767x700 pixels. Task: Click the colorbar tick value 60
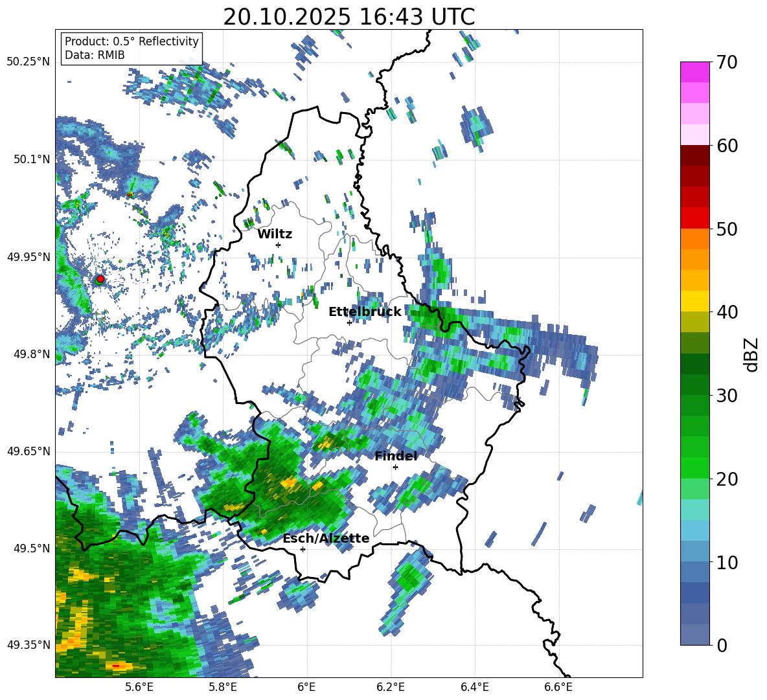(x=727, y=146)
